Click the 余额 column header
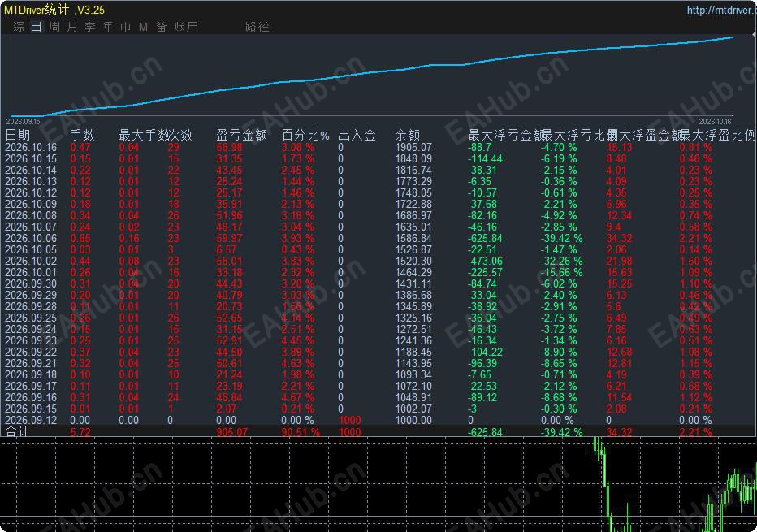Image resolution: width=757 pixels, height=532 pixels. pyautogui.click(x=408, y=135)
